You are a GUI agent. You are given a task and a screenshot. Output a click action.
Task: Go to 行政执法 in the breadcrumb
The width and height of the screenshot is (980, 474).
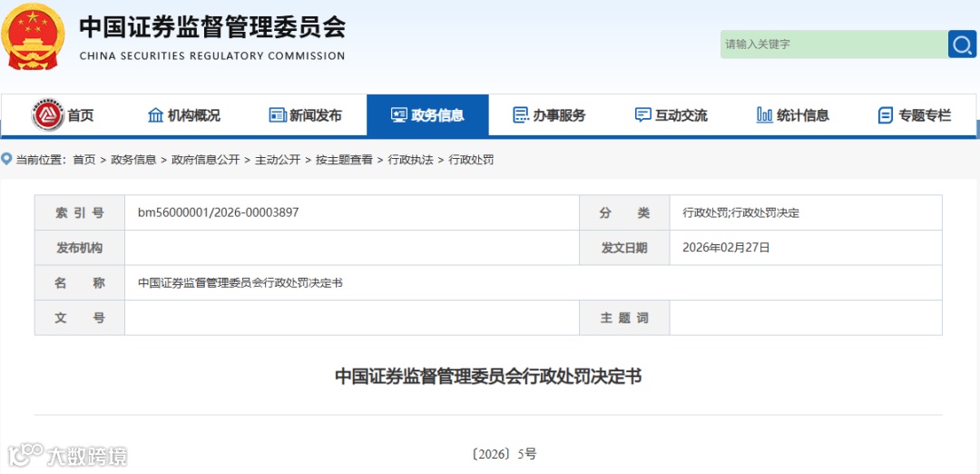(x=411, y=160)
